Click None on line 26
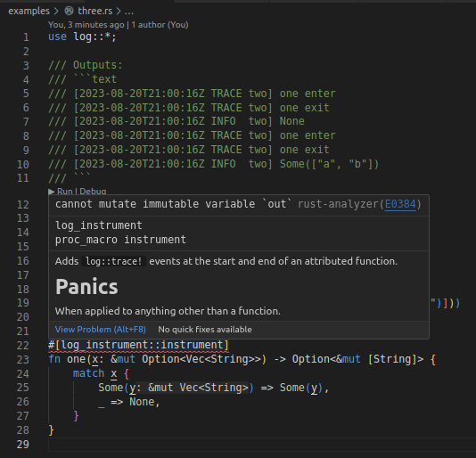The width and height of the screenshot is (476, 458). (x=142, y=402)
